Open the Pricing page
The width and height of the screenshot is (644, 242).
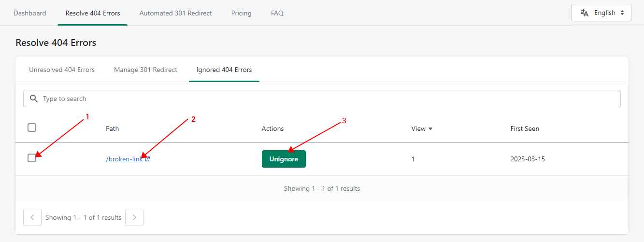241,13
